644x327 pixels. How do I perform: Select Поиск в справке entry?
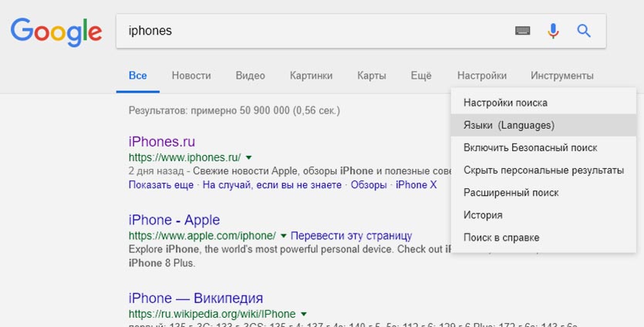(x=544, y=238)
